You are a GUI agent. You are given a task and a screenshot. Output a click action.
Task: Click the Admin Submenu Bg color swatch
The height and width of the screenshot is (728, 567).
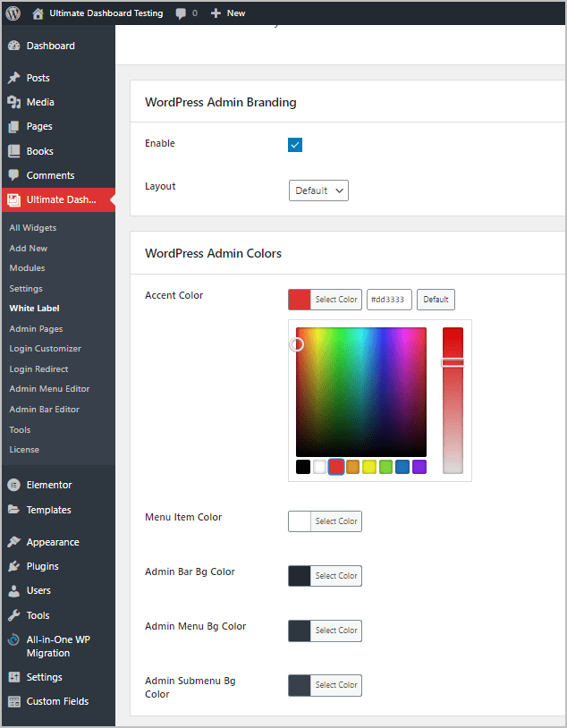299,685
